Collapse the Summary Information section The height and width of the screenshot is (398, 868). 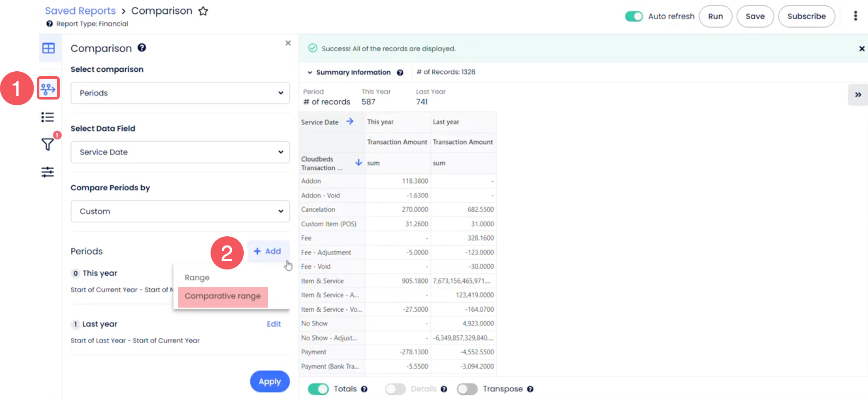[x=310, y=72]
